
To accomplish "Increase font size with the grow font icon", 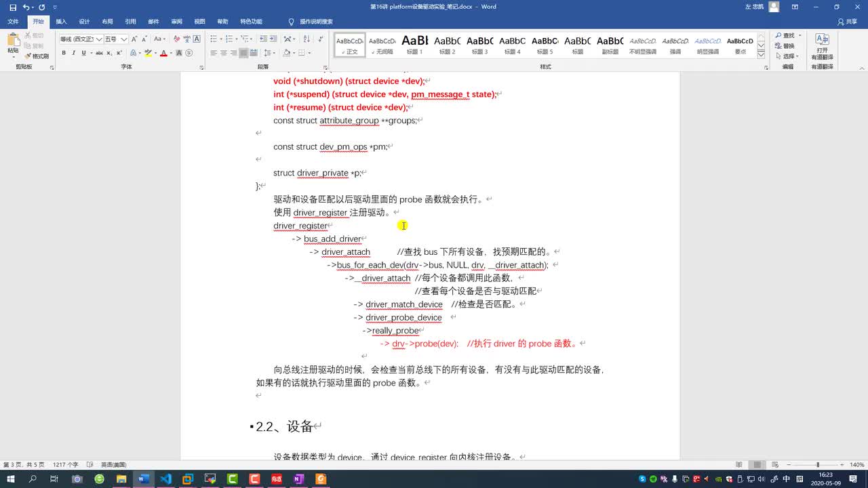I will (x=134, y=39).
